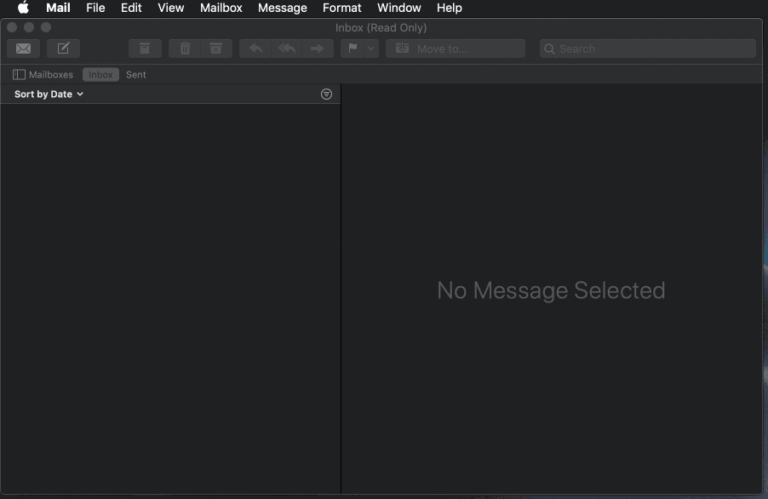
Task: Open the flag color dropdown arrow
Action: (371, 48)
